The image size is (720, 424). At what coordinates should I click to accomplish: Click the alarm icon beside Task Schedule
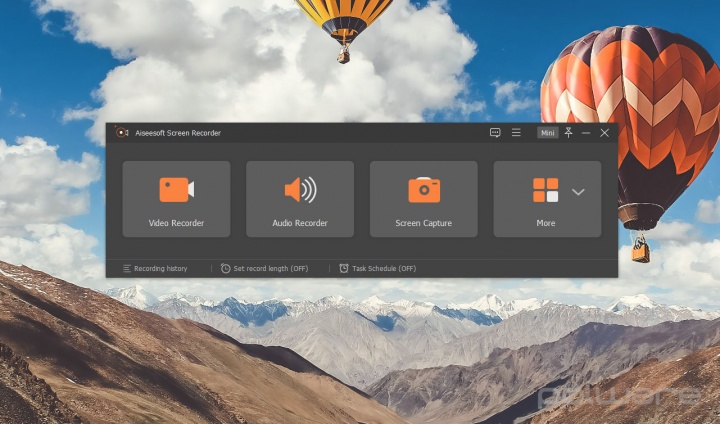(x=344, y=269)
